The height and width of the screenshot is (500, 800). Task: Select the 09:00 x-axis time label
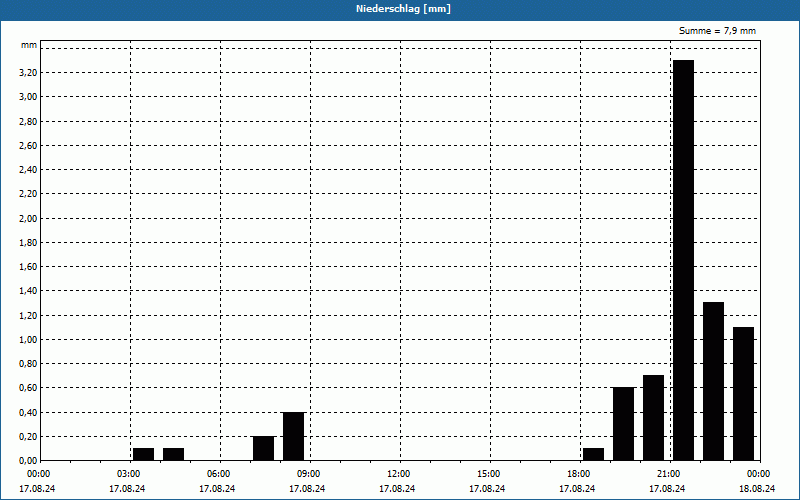pyautogui.click(x=309, y=474)
